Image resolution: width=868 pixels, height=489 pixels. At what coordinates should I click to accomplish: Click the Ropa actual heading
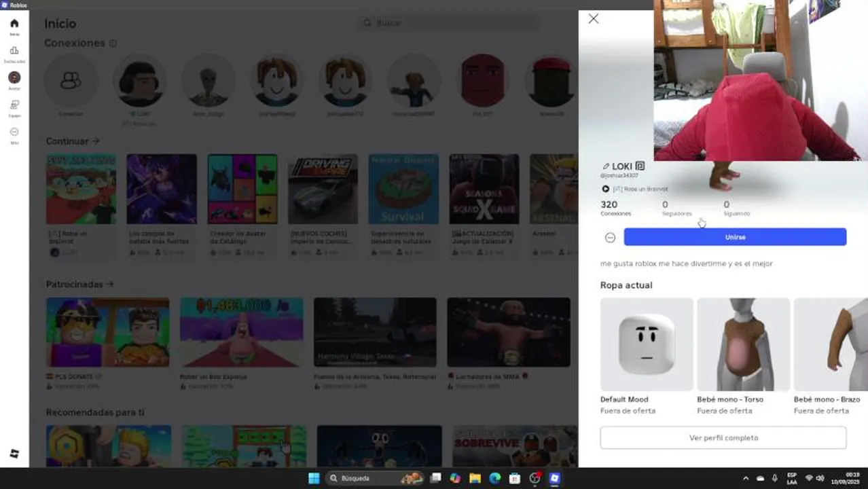(x=626, y=285)
